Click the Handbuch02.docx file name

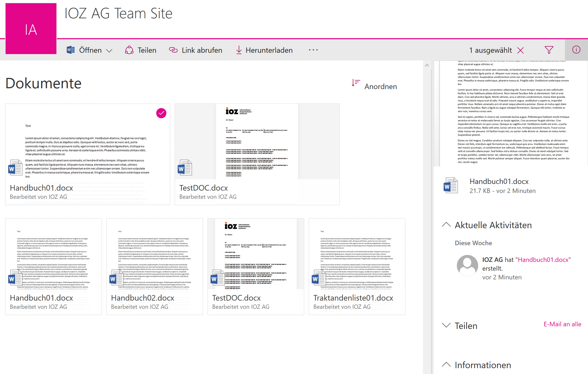[x=142, y=298]
